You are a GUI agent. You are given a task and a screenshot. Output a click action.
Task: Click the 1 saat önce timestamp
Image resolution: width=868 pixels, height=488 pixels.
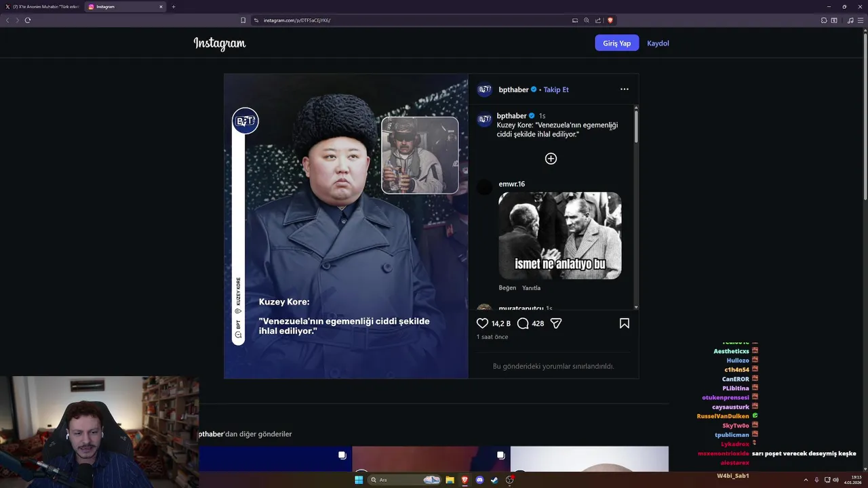pyautogui.click(x=492, y=337)
